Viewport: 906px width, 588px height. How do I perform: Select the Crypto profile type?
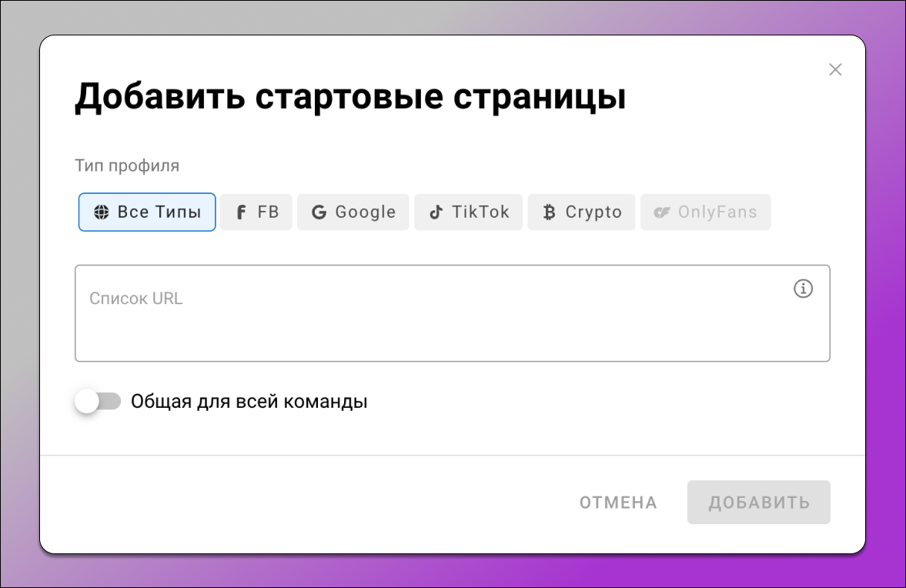tap(581, 212)
